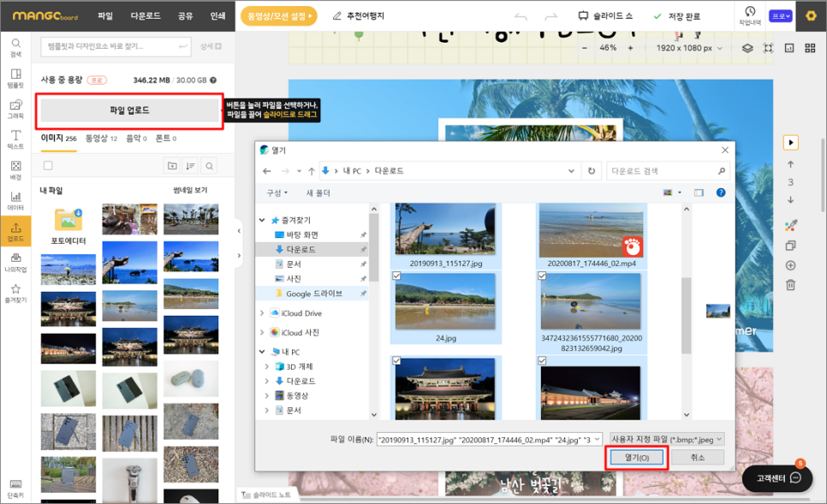Start the 슬라이드 쇼 slideshow
The width and height of the screenshot is (827, 504).
tap(605, 16)
